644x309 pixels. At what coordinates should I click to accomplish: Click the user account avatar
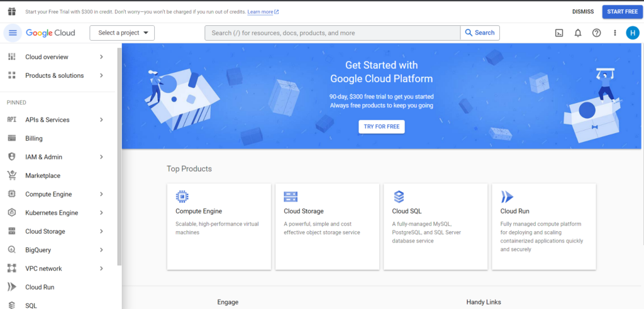tap(633, 33)
